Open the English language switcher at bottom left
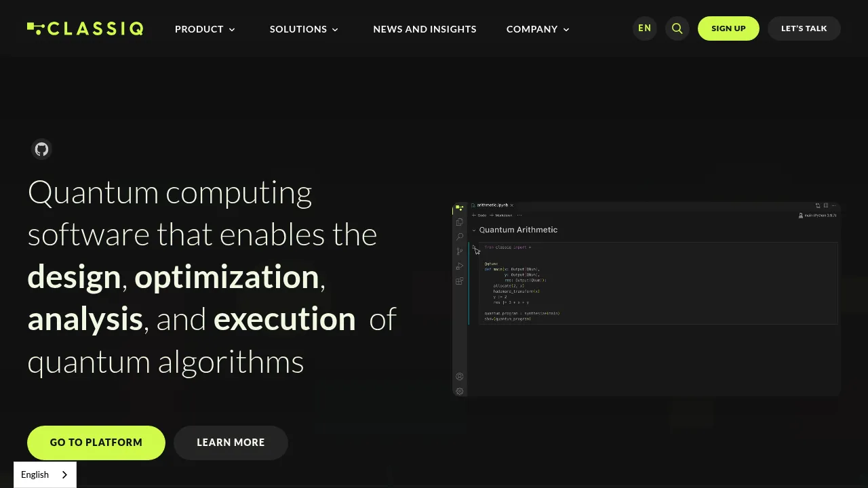The width and height of the screenshot is (868, 488). [45, 474]
